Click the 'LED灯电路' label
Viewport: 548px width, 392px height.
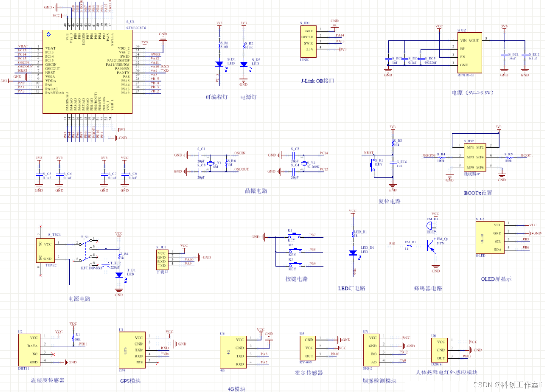tap(352, 288)
